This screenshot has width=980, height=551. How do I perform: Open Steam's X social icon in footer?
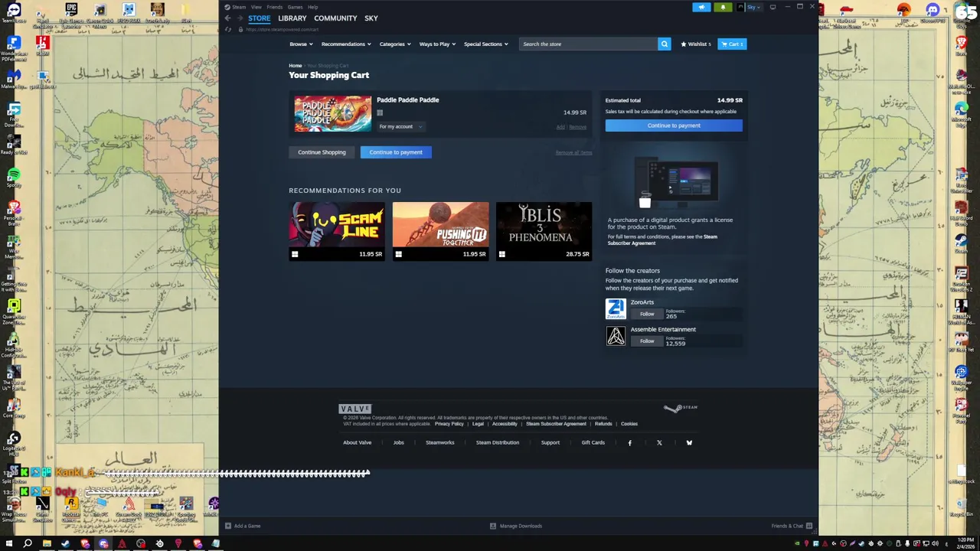[659, 442]
